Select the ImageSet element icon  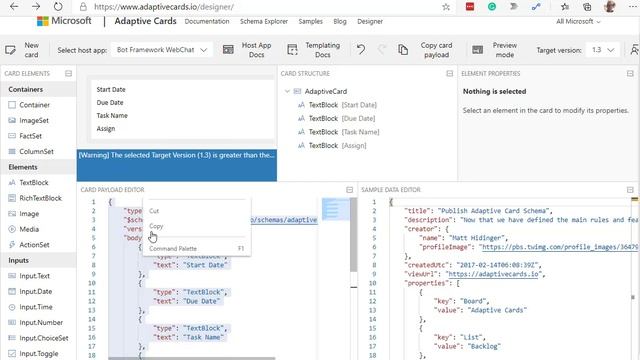coord(12,120)
